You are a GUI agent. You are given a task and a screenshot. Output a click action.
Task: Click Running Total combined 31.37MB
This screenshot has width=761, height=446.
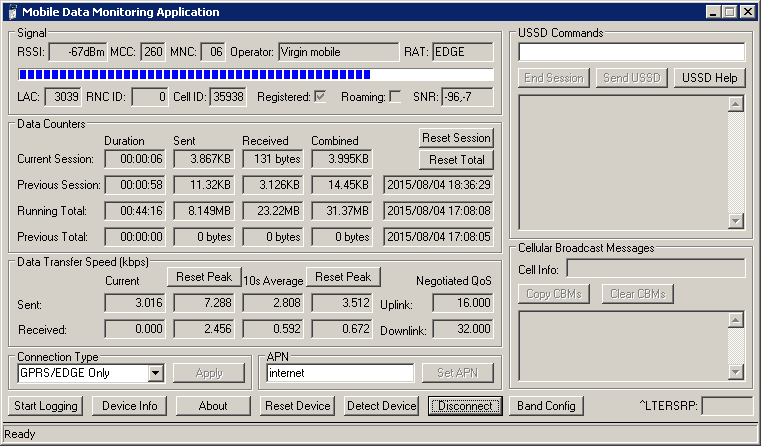342,211
